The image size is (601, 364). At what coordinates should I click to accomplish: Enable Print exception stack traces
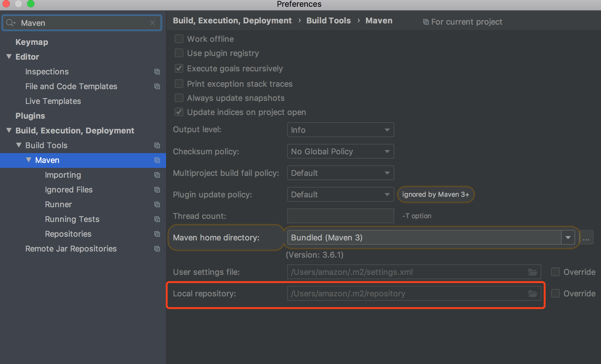click(x=179, y=84)
